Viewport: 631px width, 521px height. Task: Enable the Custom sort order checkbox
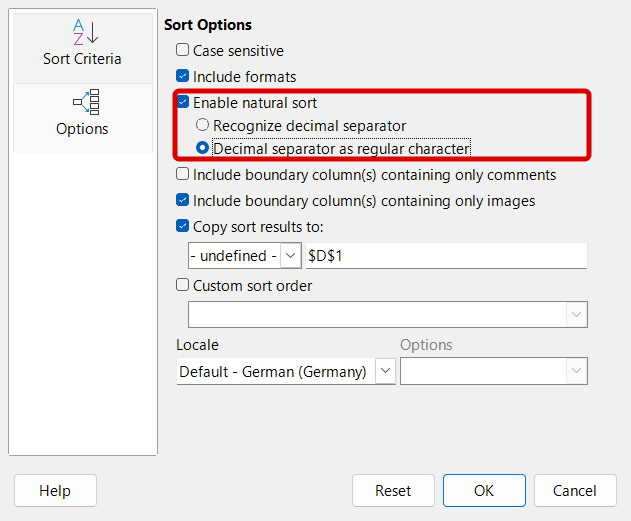[183, 285]
